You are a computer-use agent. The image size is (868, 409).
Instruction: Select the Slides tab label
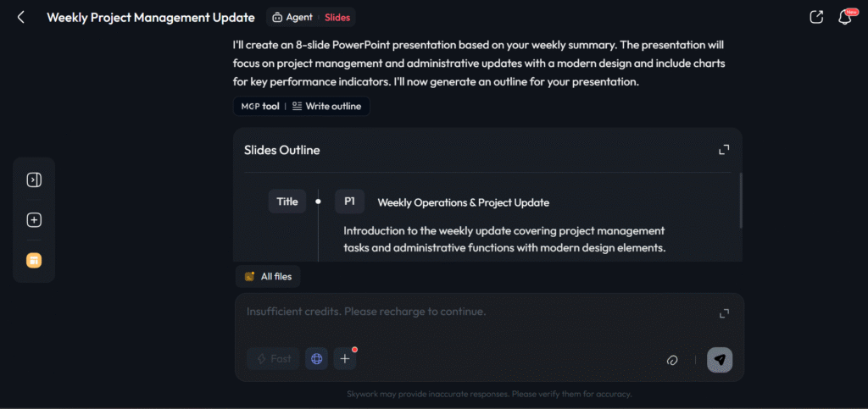pos(337,17)
